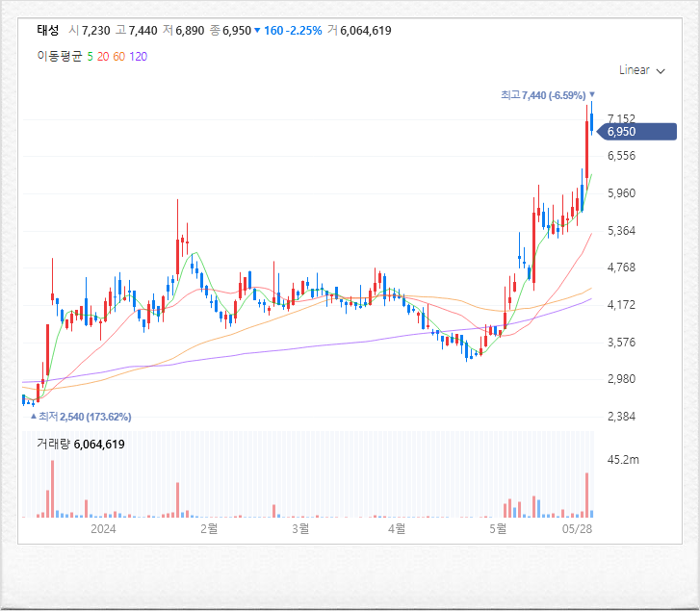Click the 5,364 price axis label

pyautogui.click(x=621, y=231)
